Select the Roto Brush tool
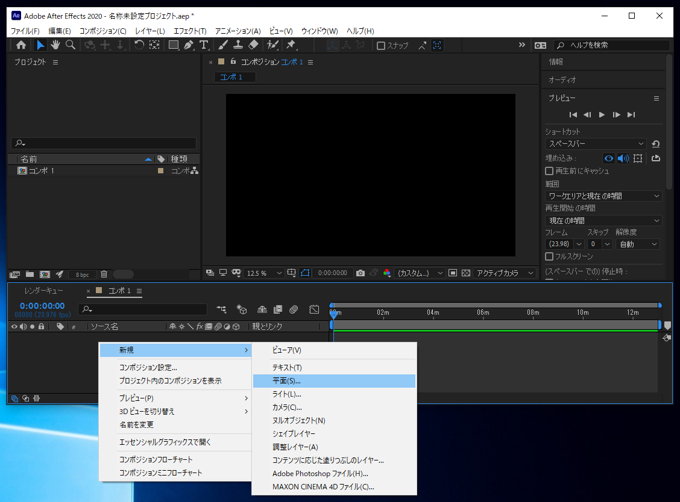Image resolution: width=680 pixels, height=502 pixels. click(x=272, y=45)
